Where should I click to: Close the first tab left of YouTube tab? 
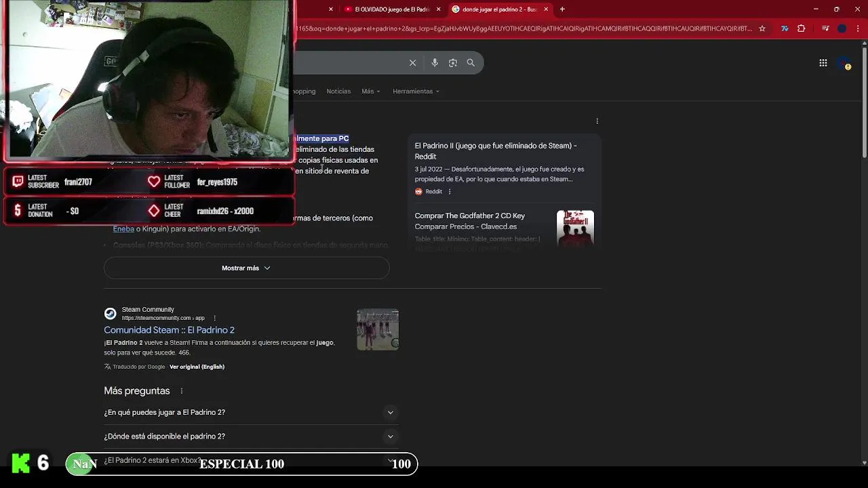pos(331,9)
